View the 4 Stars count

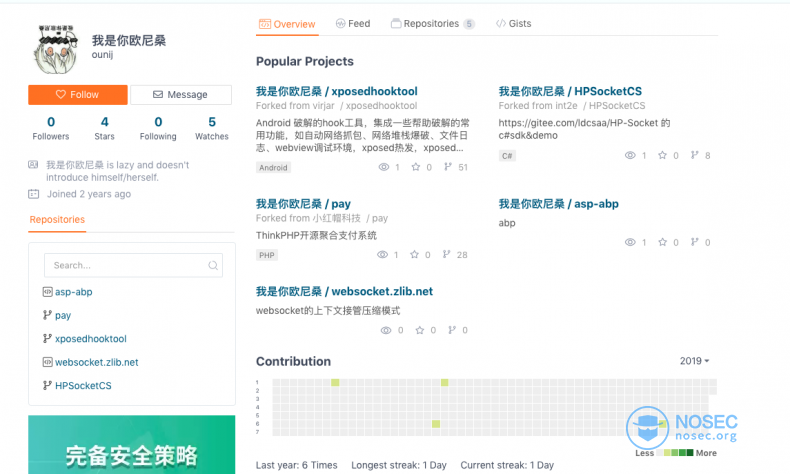104,128
